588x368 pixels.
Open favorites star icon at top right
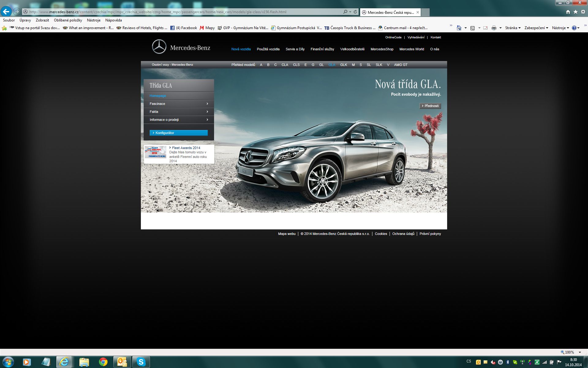coord(575,12)
